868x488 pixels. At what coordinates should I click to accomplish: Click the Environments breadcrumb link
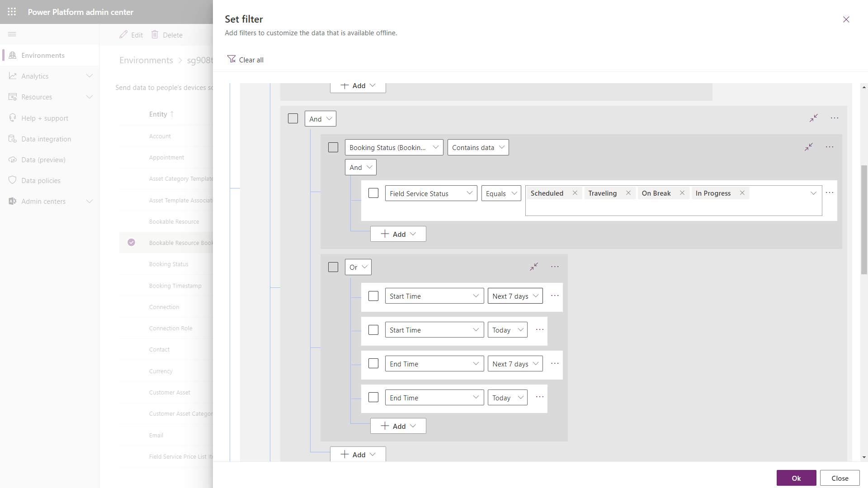[x=146, y=60]
